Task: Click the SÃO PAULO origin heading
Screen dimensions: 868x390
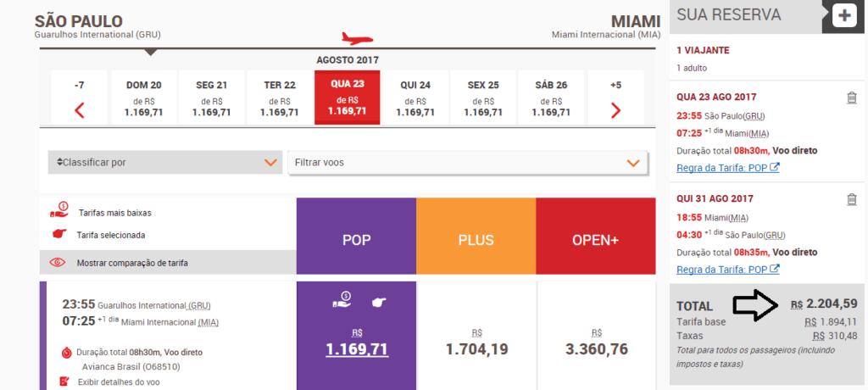Action: point(79,21)
